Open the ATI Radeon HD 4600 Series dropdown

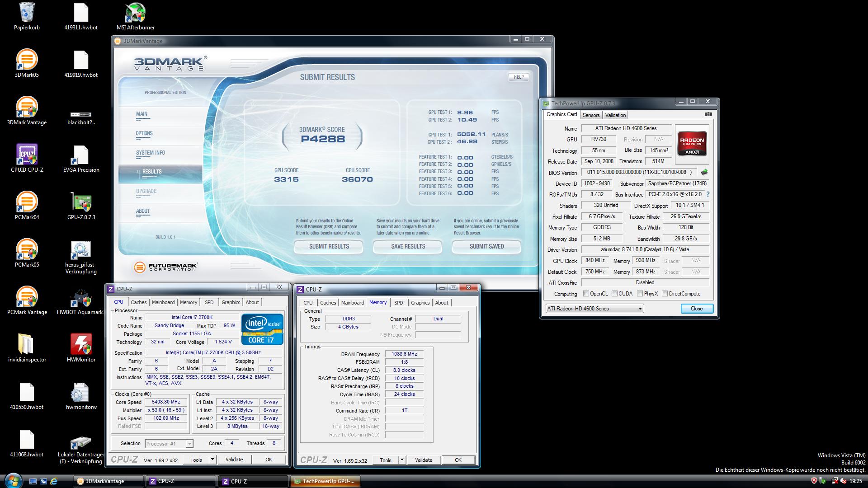[x=594, y=309]
